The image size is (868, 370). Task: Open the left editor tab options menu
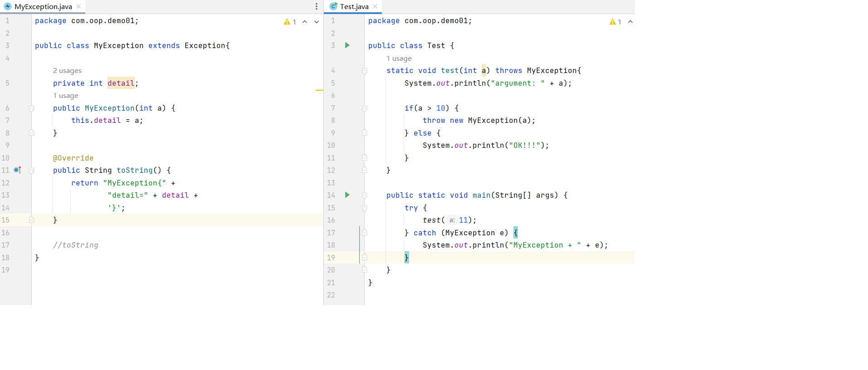click(x=317, y=6)
